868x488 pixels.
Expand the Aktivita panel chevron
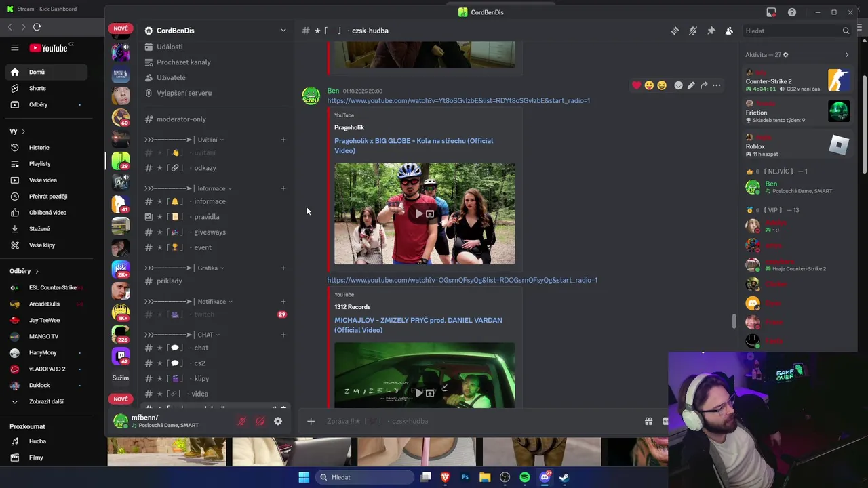846,55
